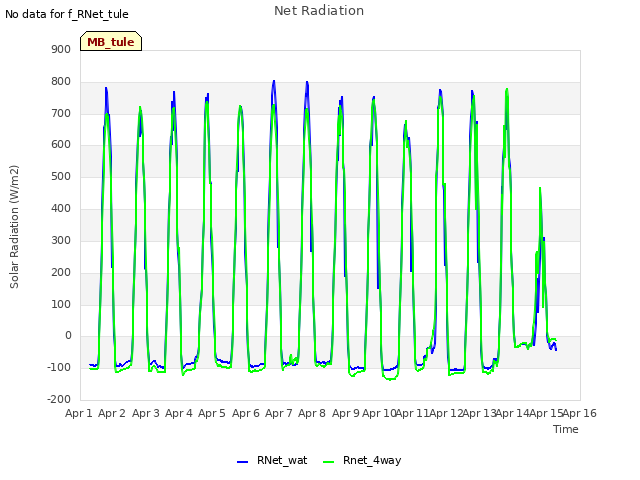Click the Apr 8 x-axis tick label
This screenshot has width=640, height=480.
coord(312,413)
